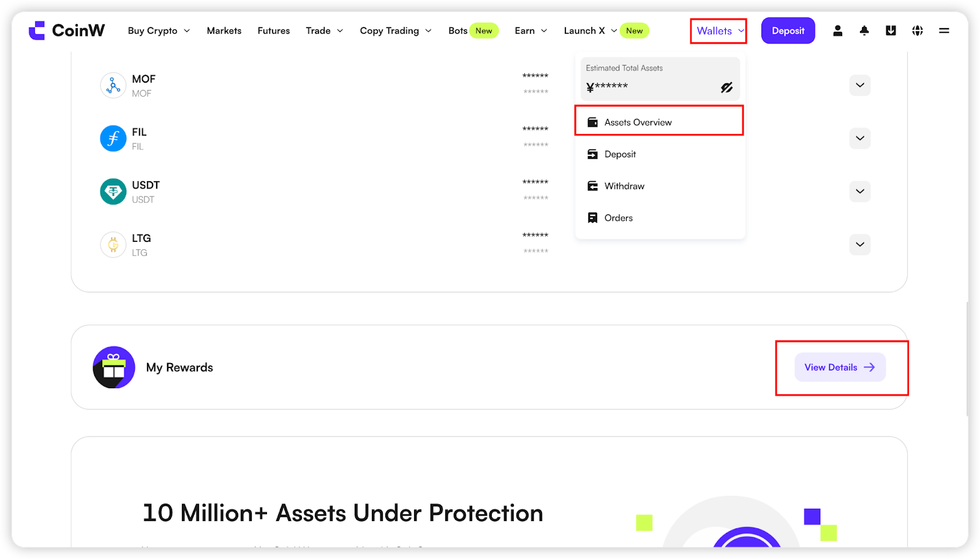Click the Deposit icon in Wallets menu

pyautogui.click(x=592, y=154)
